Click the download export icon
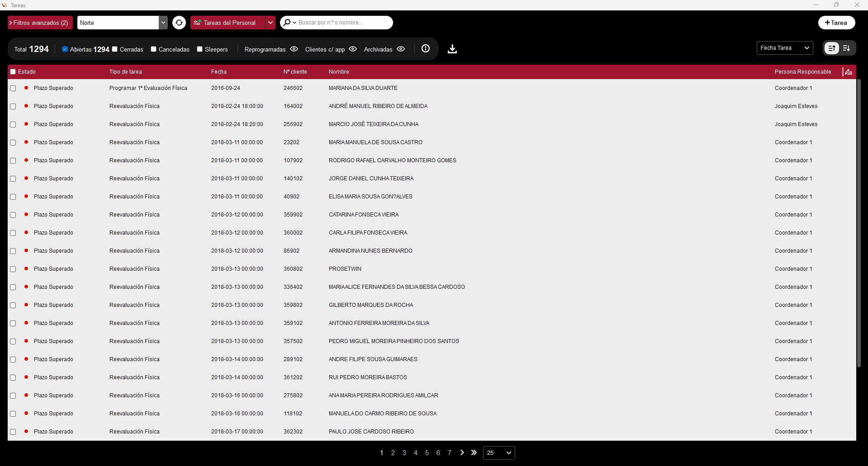 pyautogui.click(x=452, y=49)
